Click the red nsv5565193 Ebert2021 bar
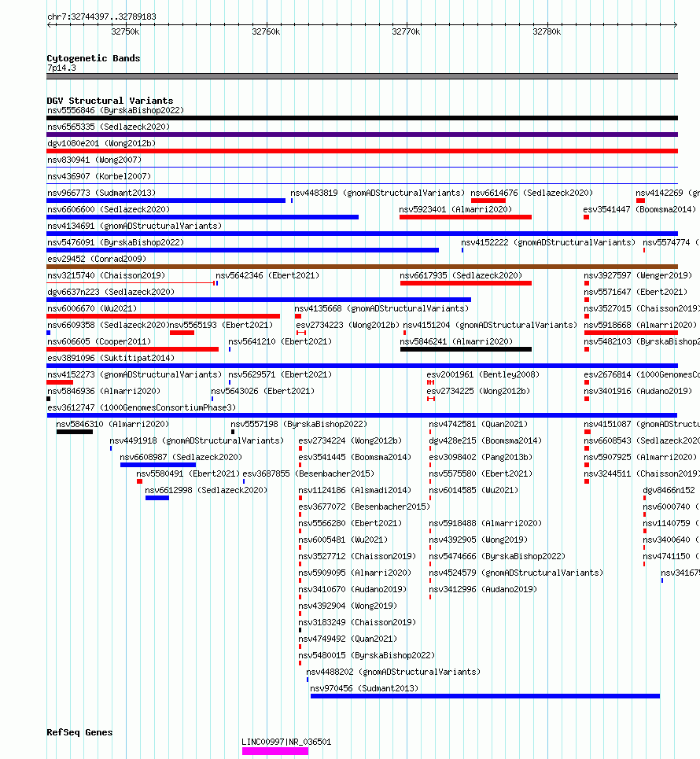700x759 pixels. [182, 333]
